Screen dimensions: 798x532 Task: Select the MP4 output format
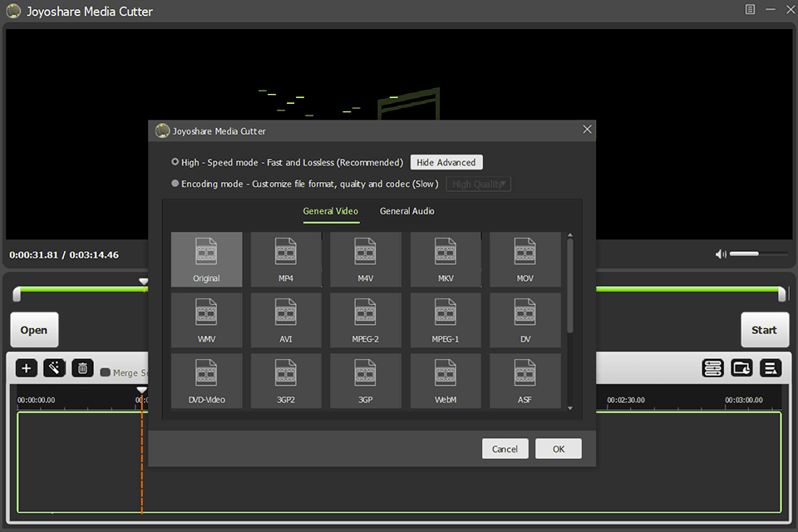click(x=286, y=259)
